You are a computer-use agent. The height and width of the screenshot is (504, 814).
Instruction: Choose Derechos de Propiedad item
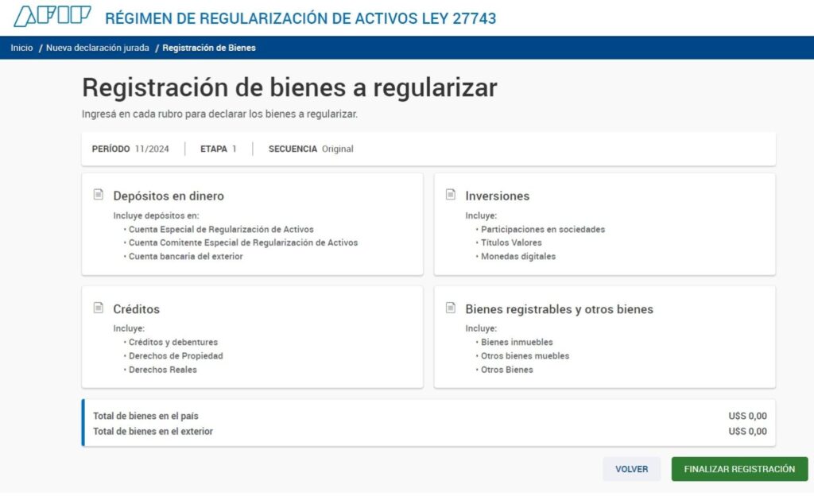click(176, 356)
